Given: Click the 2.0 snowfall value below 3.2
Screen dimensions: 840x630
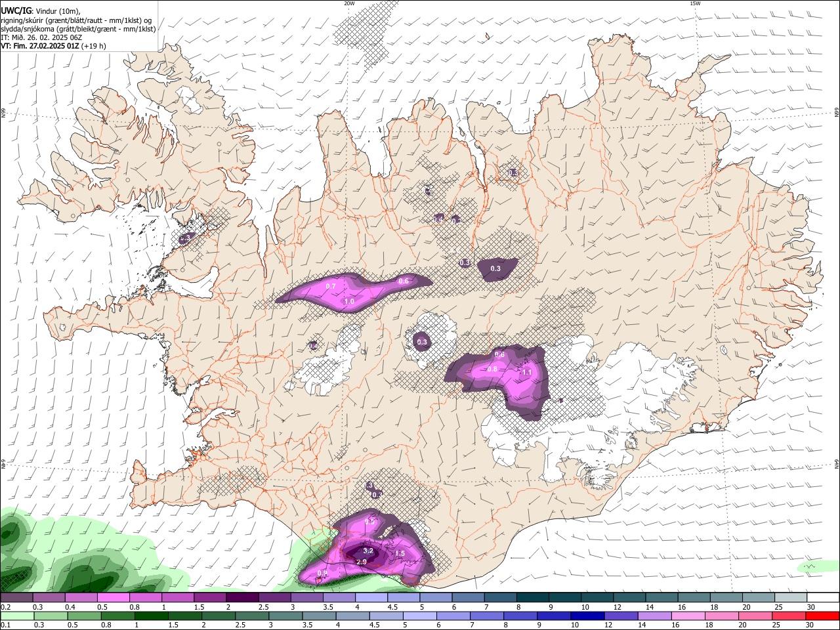Looking at the screenshot, I should click(361, 562).
